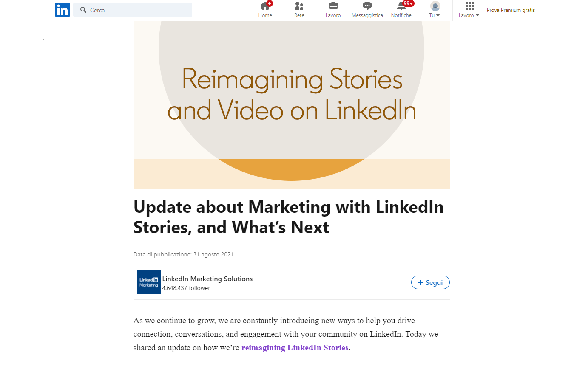Expand the Lavoro products dropdown arrow

pyautogui.click(x=477, y=15)
